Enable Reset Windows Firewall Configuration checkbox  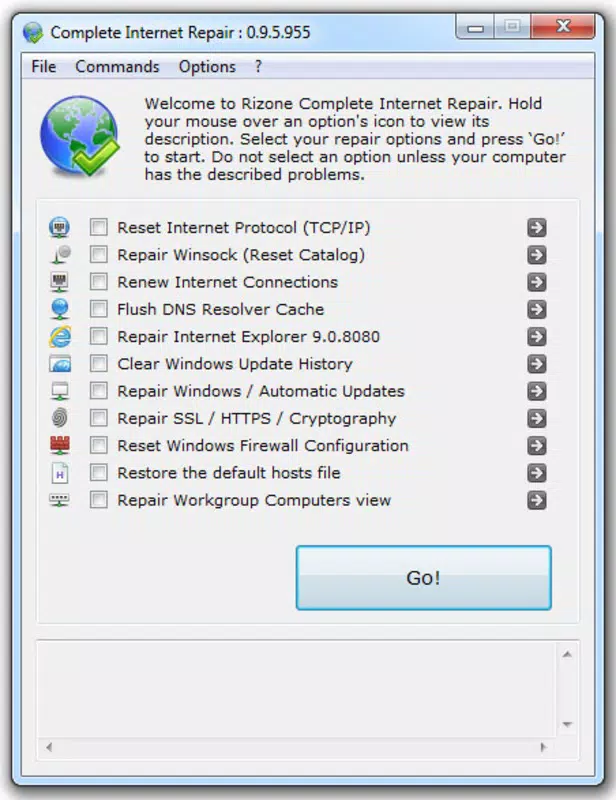[x=98, y=445]
